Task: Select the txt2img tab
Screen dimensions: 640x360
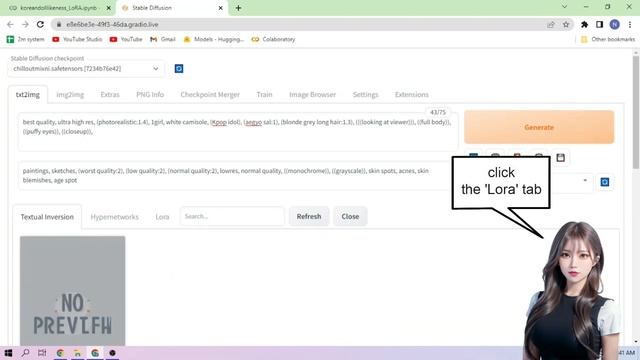Action: click(28, 95)
